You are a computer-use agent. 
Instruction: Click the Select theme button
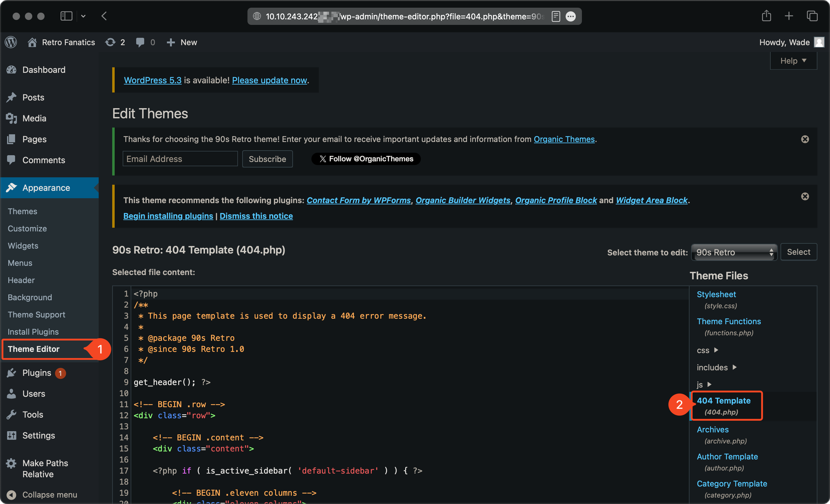[798, 252]
